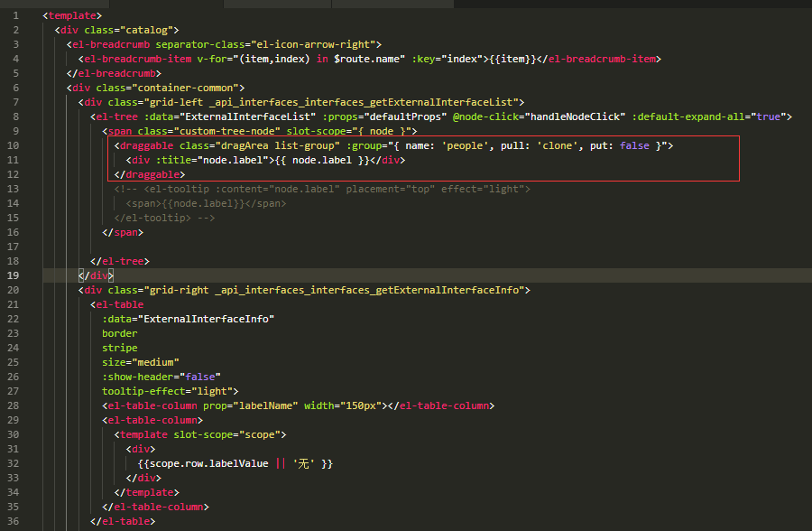Click gutter line number 36
812x531 pixels.
(x=13, y=521)
